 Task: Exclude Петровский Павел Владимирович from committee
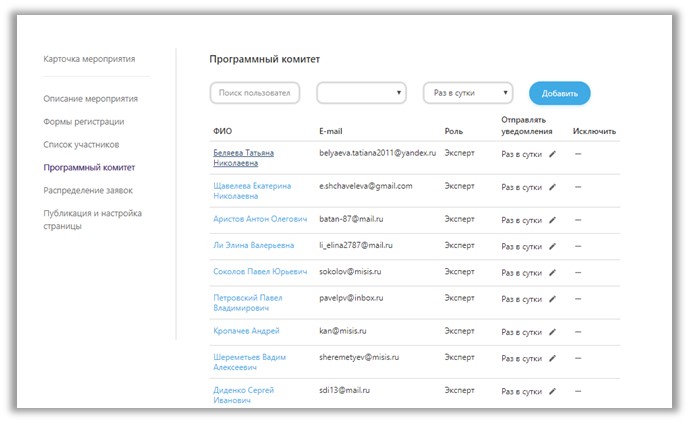coord(578,299)
